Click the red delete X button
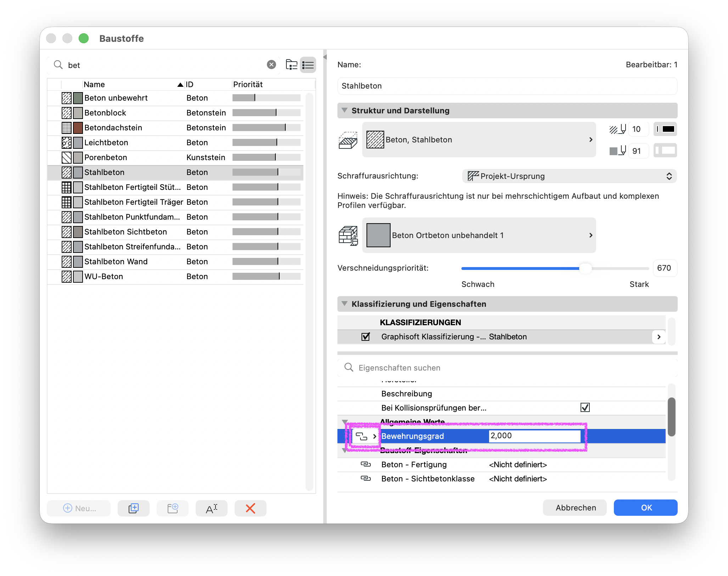Screen dimensions: 728x576 [x=250, y=508]
